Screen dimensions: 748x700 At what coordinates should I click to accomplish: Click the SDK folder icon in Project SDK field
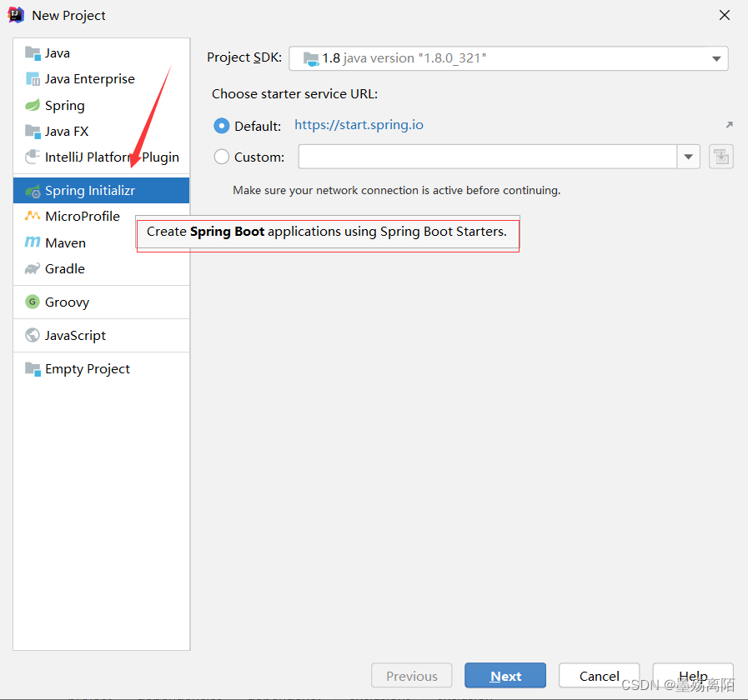[311, 58]
